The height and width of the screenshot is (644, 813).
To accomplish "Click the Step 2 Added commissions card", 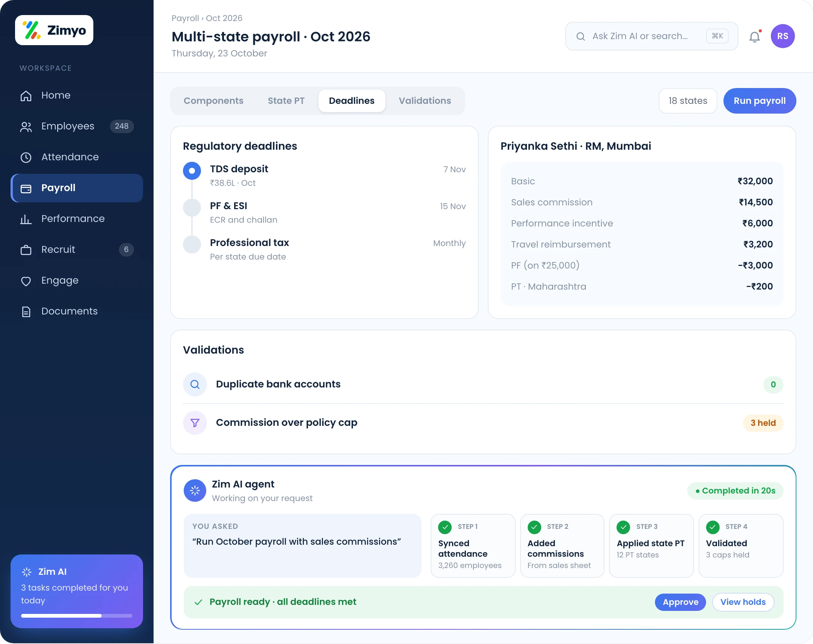I will click(x=562, y=546).
